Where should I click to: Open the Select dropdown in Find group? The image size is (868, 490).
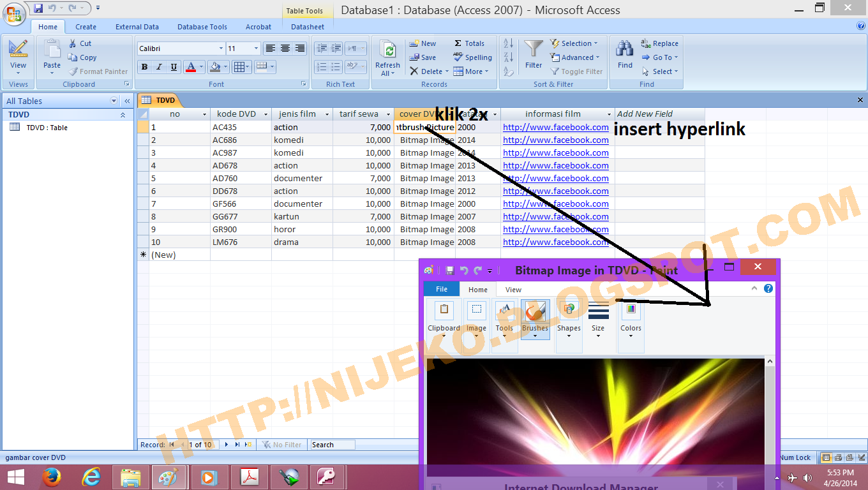coord(660,71)
